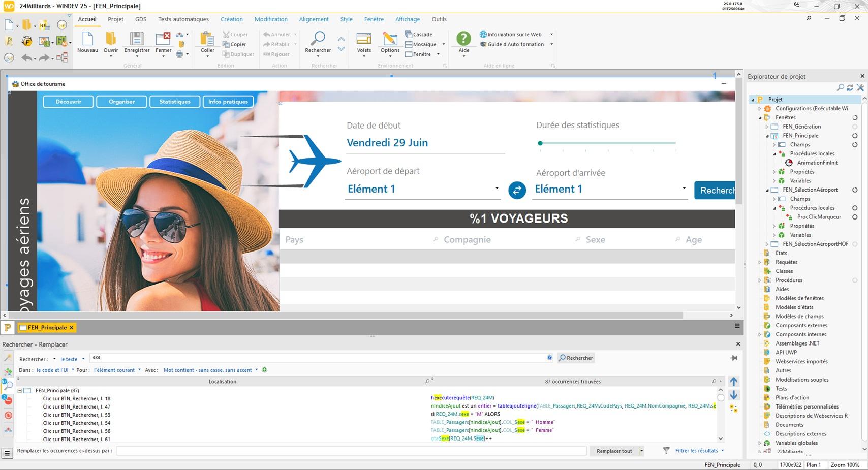Click the printer icon in Général group
The image size is (868, 470).
tap(179, 54)
